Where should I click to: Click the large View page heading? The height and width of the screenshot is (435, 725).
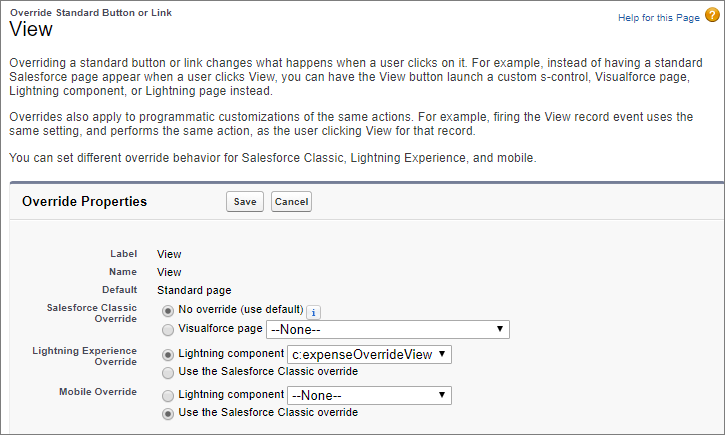pos(31,31)
